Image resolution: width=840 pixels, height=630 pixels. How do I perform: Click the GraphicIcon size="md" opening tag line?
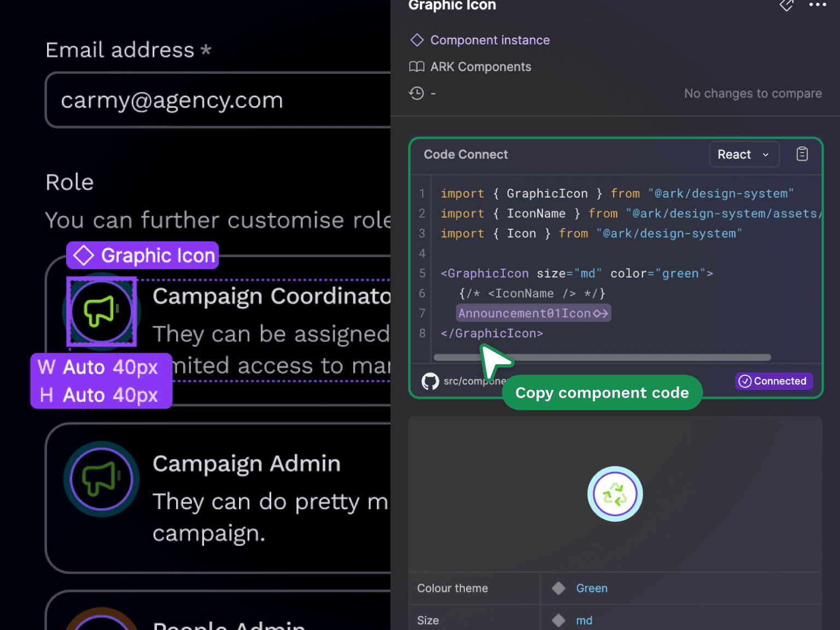point(577,273)
